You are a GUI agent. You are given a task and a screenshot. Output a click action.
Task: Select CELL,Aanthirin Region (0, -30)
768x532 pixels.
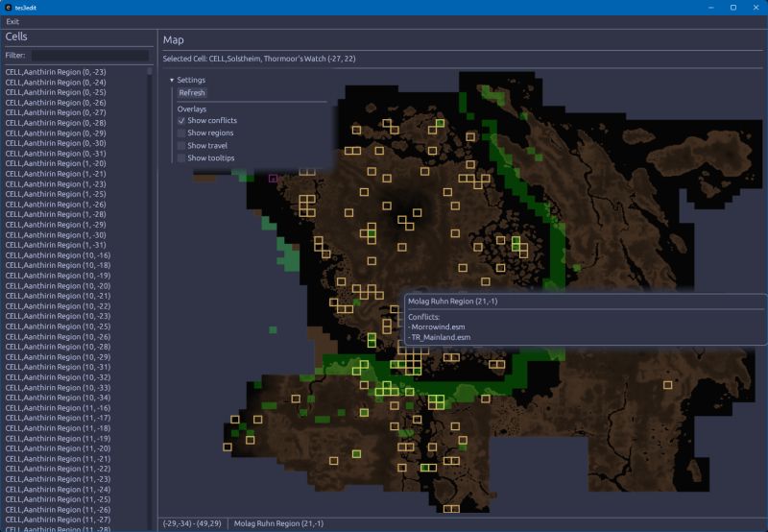coord(56,143)
